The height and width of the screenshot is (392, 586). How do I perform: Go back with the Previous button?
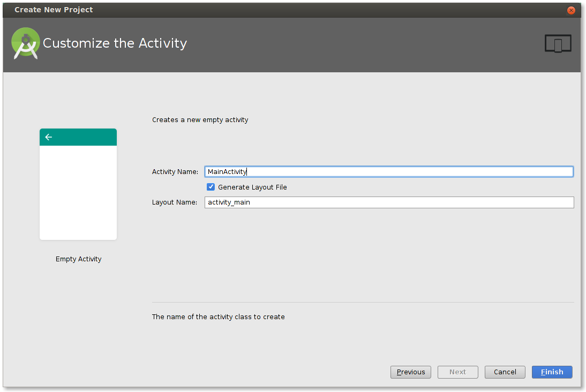coord(411,372)
